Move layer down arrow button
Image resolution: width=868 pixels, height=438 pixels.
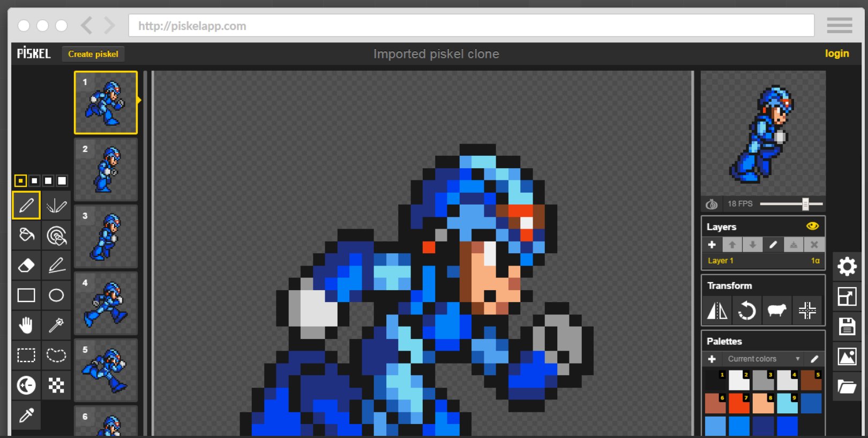[752, 245]
